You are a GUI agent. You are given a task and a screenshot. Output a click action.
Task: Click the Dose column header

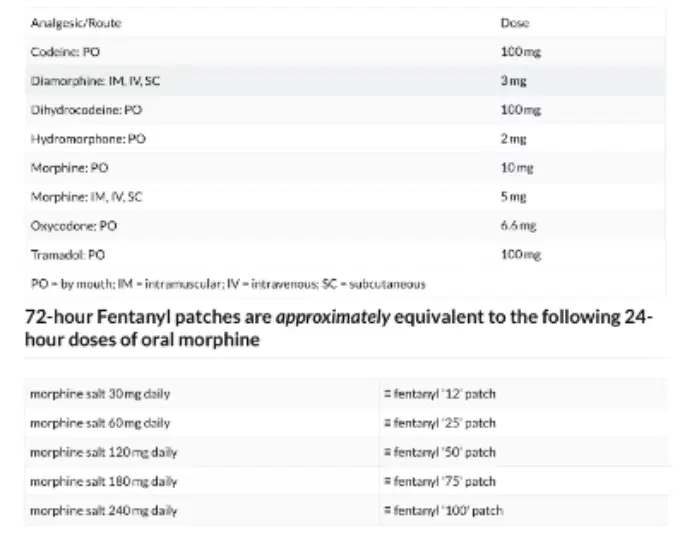(x=515, y=23)
